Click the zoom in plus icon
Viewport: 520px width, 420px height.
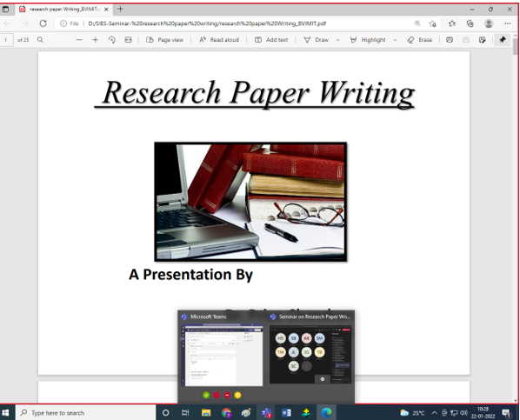pyautogui.click(x=96, y=40)
